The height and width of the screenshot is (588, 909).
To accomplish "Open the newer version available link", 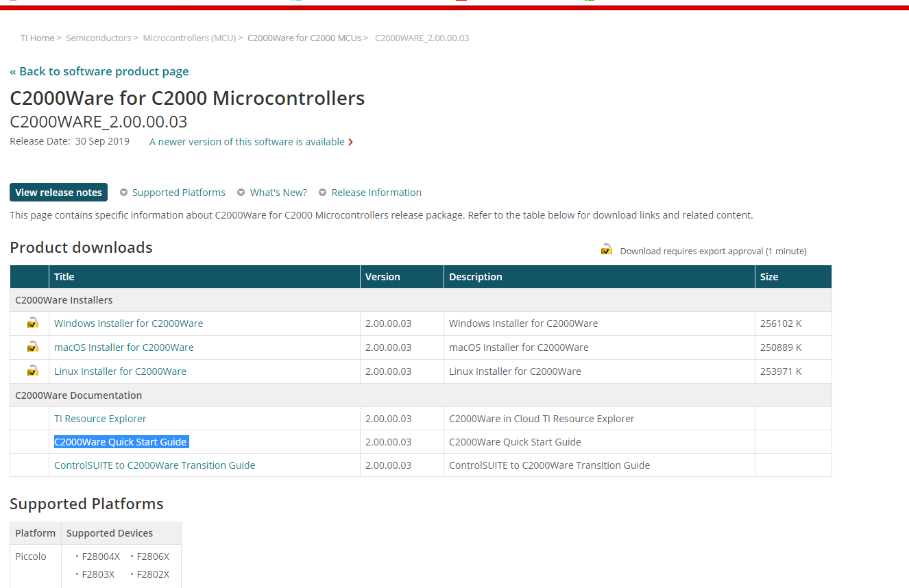I will click(247, 142).
